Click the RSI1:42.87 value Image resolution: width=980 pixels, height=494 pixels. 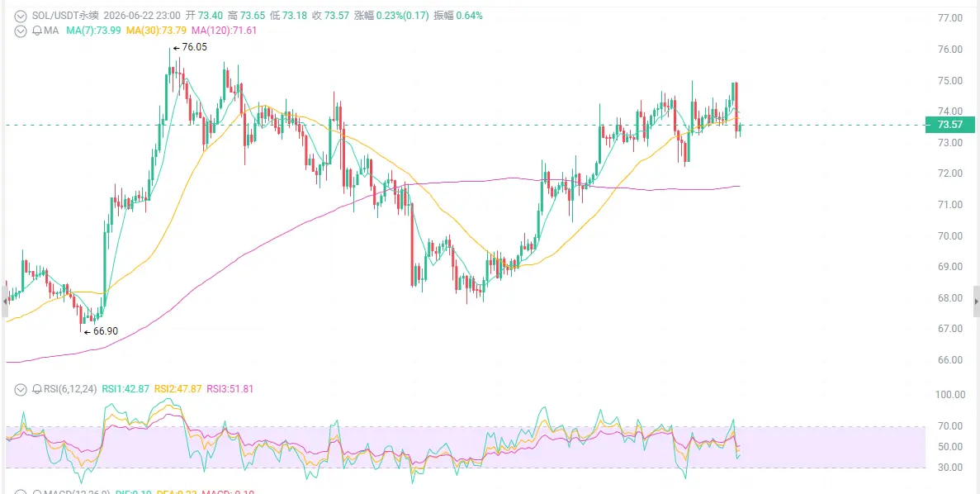pyautogui.click(x=125, y=389)
